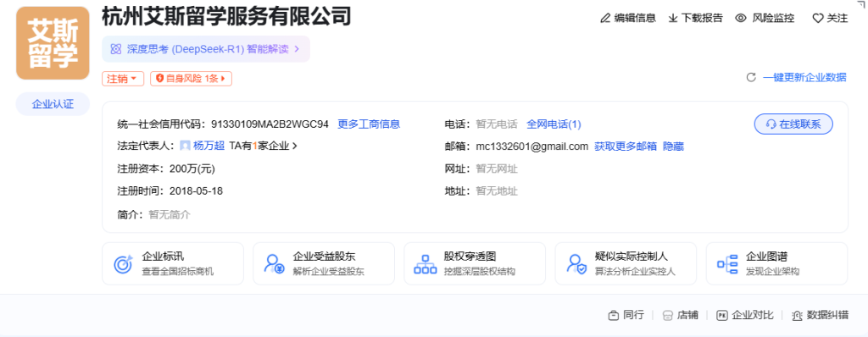
Task: Click the download arrow icon beside 下载报告
Action: pyautogui.click(x=673, y=19)
